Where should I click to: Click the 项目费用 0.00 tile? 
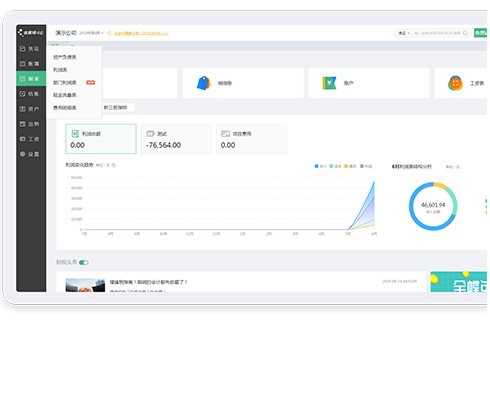pos(251,139)
